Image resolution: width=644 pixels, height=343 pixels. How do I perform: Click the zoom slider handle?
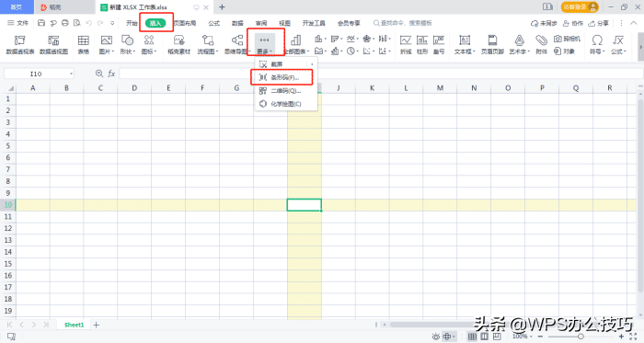click(x=581, y=337)
